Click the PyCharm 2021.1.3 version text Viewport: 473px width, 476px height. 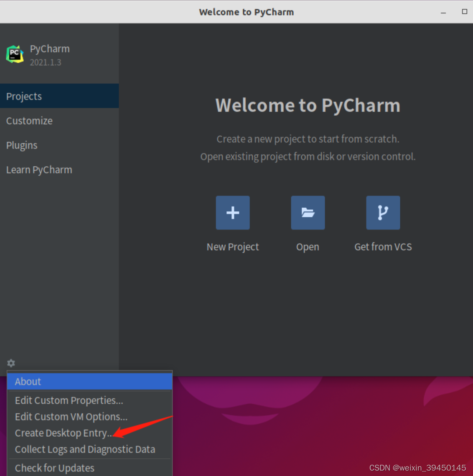(x=46, y=62)
